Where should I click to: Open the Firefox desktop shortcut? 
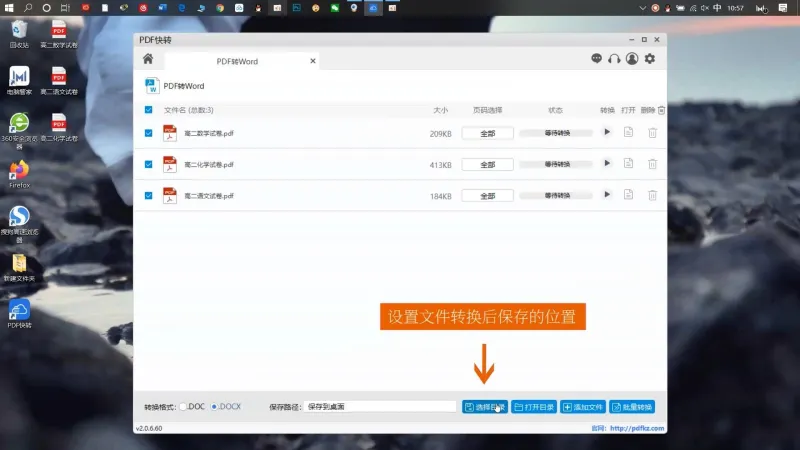coord(19,174)
